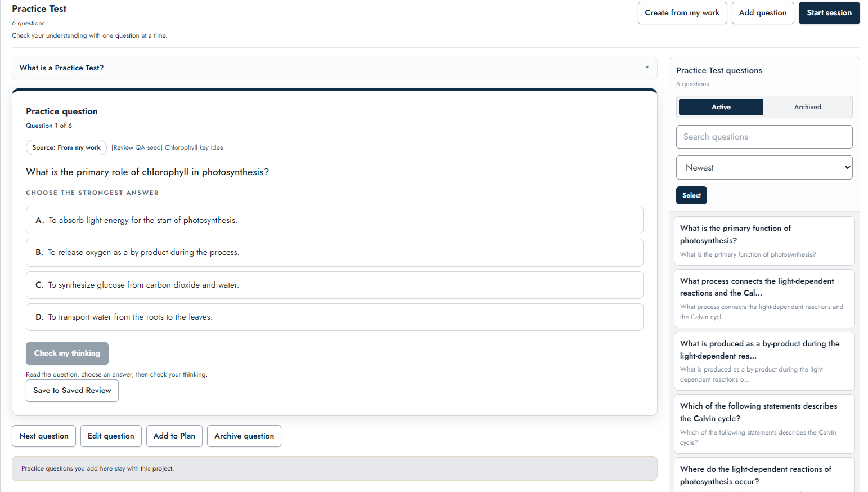Image resolution: width=868 pixels, height=492 pixels.
Task: Start a practice session
Action: [x=829, y=13]
